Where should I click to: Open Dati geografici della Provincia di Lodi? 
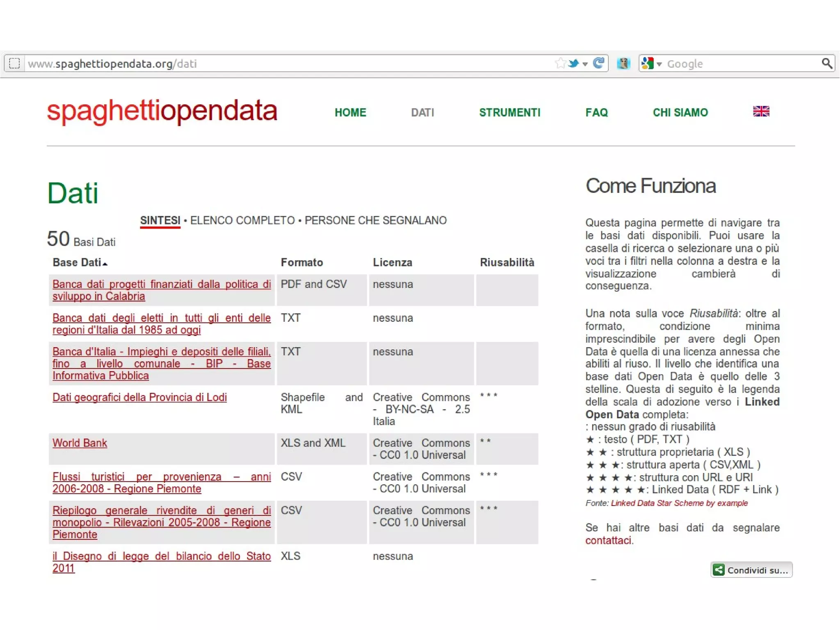pos(139,397)
